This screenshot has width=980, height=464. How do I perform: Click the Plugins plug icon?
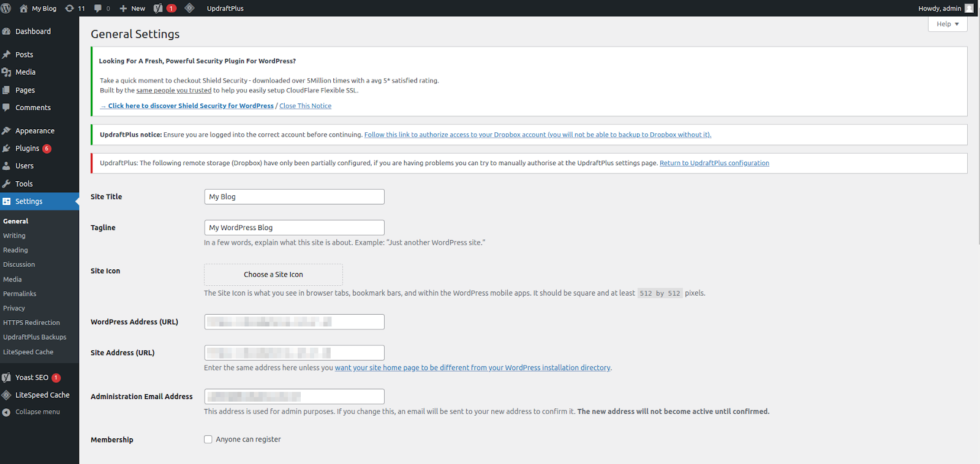(x=6, y=148)
